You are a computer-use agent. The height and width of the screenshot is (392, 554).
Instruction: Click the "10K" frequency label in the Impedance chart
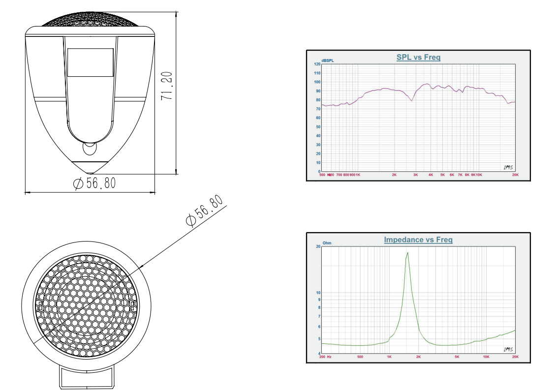coord(486,357)
